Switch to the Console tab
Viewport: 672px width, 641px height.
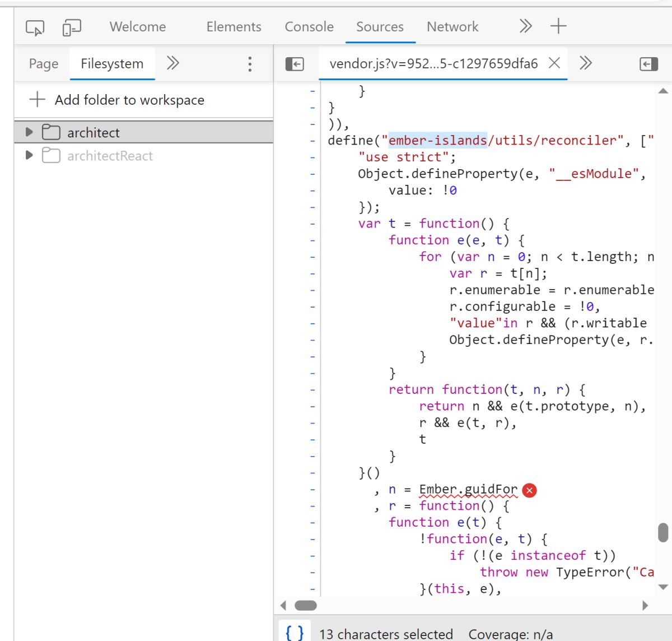pyautogui.click(x=309, y=27)
